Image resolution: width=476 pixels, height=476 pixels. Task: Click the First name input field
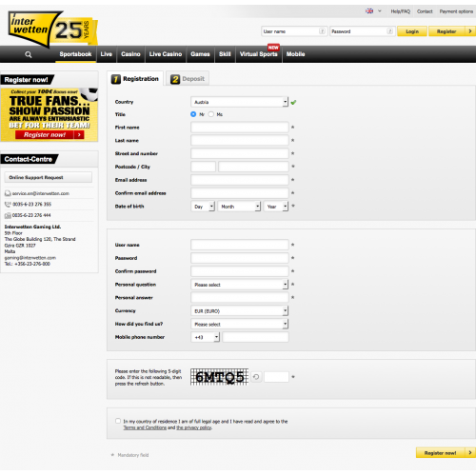240,128
